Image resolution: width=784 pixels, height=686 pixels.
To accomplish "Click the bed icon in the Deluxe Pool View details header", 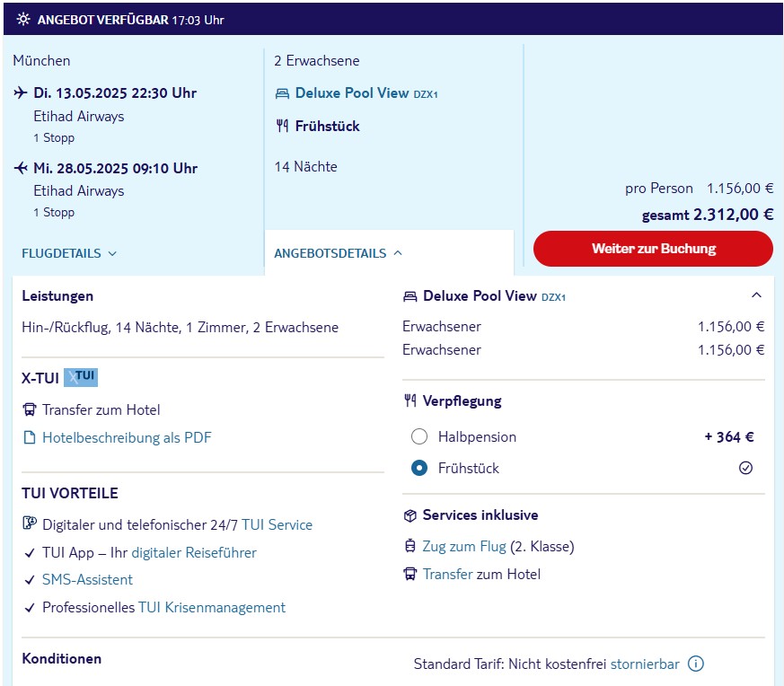I will 410,296.
